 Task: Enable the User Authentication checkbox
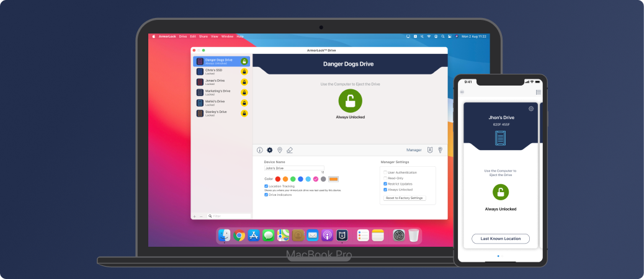point(385,172)
